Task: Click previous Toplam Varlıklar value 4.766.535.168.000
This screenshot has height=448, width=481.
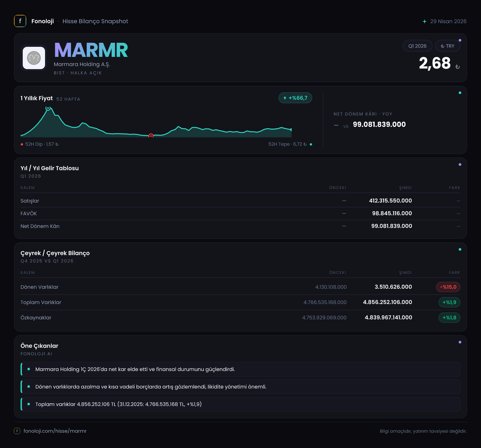Action: [x=325, y=302]
